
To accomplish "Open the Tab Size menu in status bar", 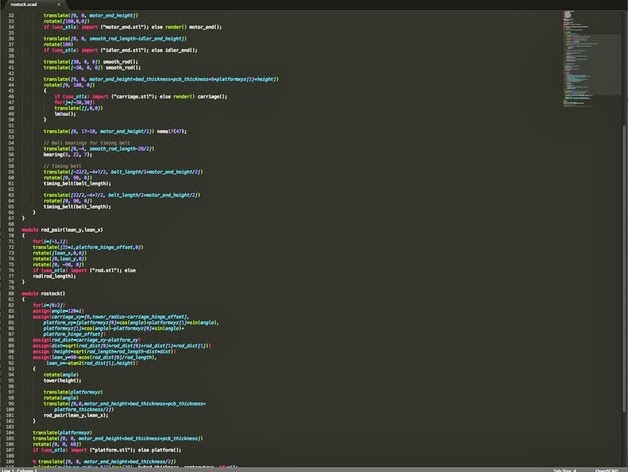I will pos(565,470).
